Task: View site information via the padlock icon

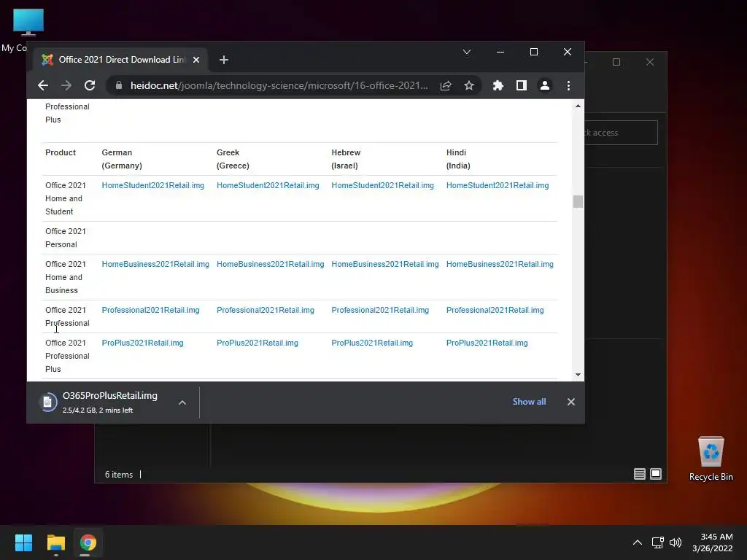Action: (x=119, y=86)
